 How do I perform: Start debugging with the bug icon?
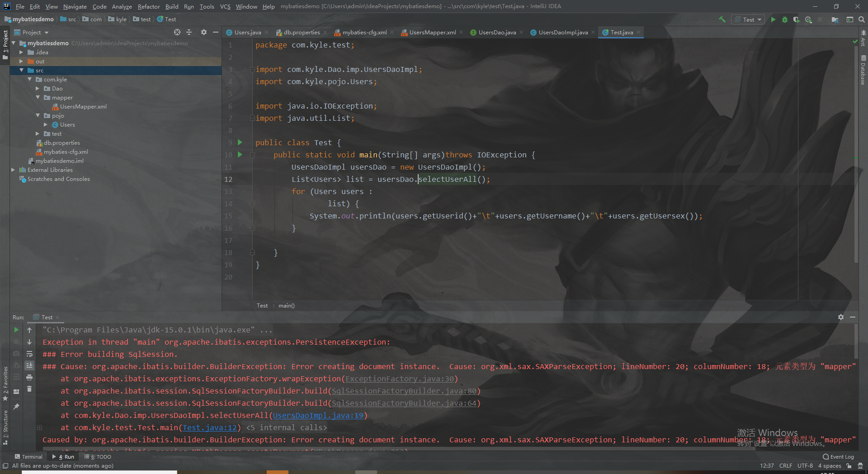click(x=785, y=19)
